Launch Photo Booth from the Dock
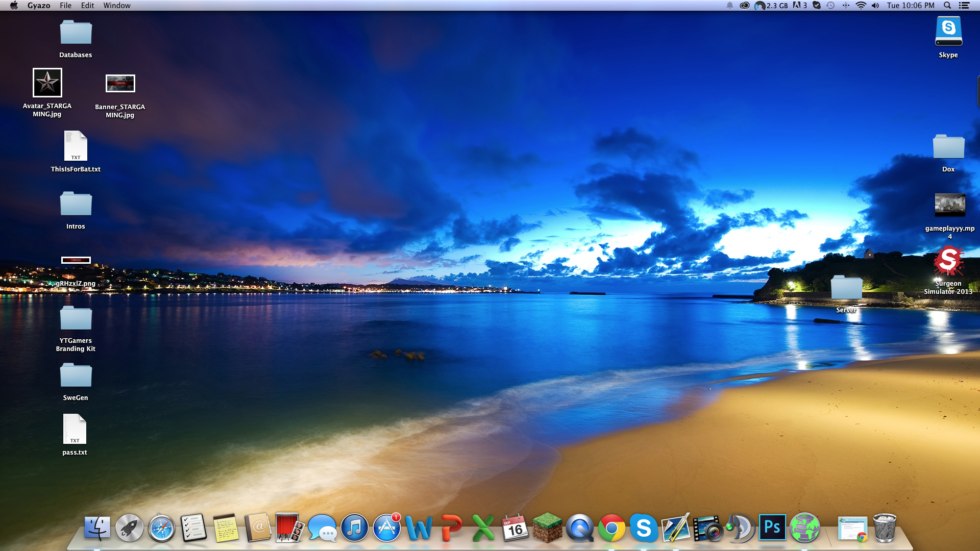This screenshot has height=551, width=980. [x=289, y=528]
